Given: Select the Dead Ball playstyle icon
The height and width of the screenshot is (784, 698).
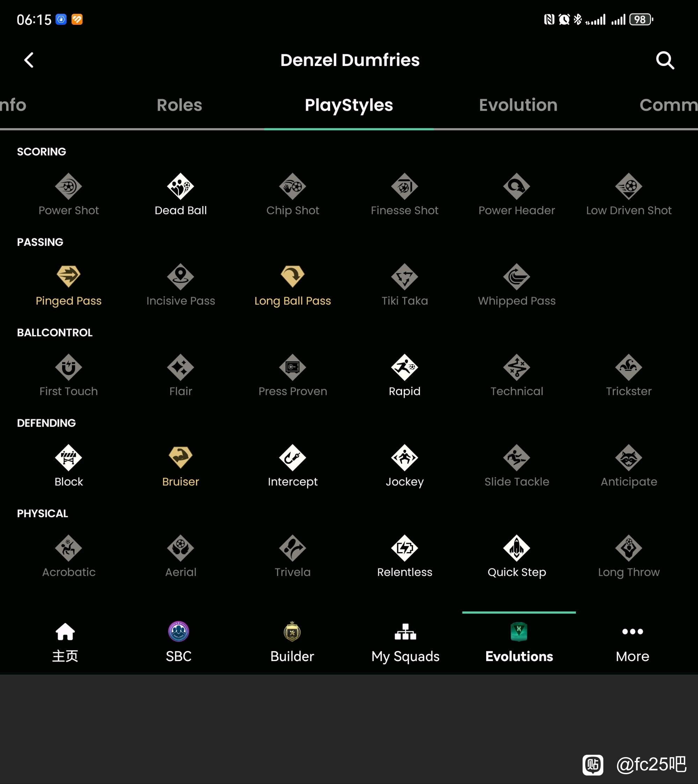Looking at the screenshot, I should pos(181,186).
